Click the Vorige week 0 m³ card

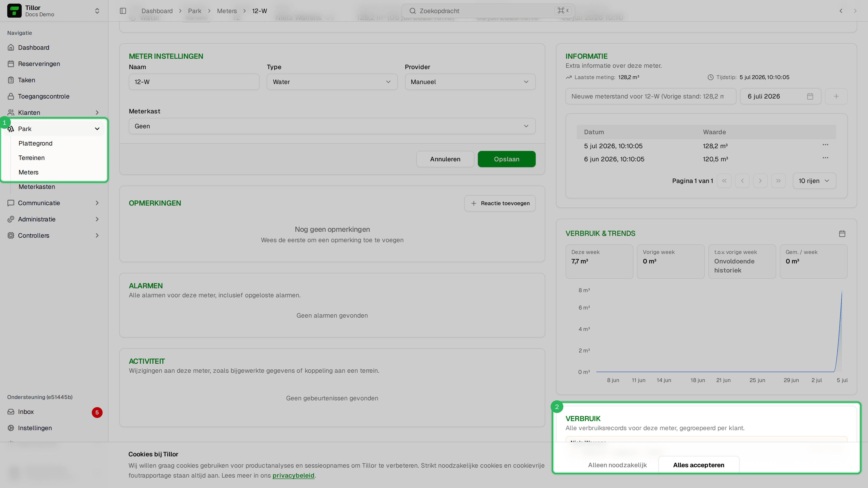coord(670,261)
